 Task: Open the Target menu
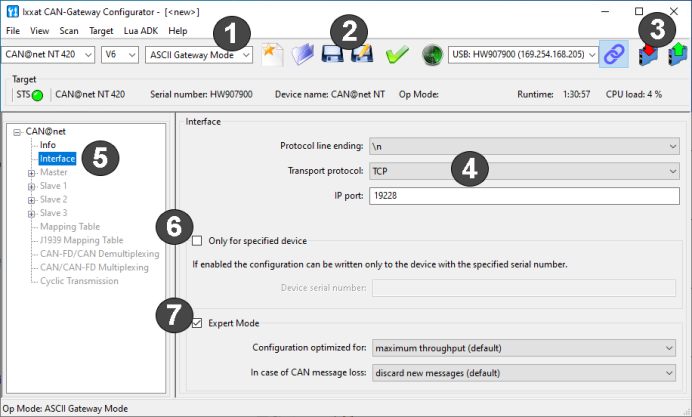[101, 31]
